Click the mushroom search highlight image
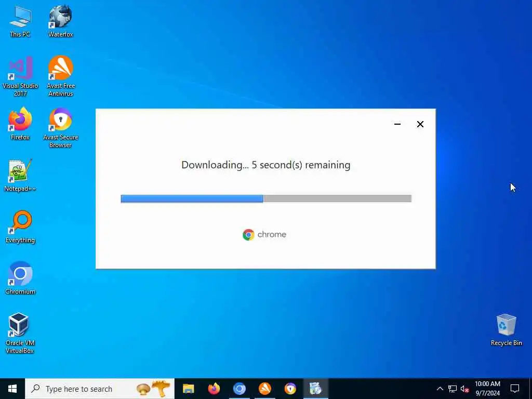Viewport: 532px width, 399px height. 153,389
